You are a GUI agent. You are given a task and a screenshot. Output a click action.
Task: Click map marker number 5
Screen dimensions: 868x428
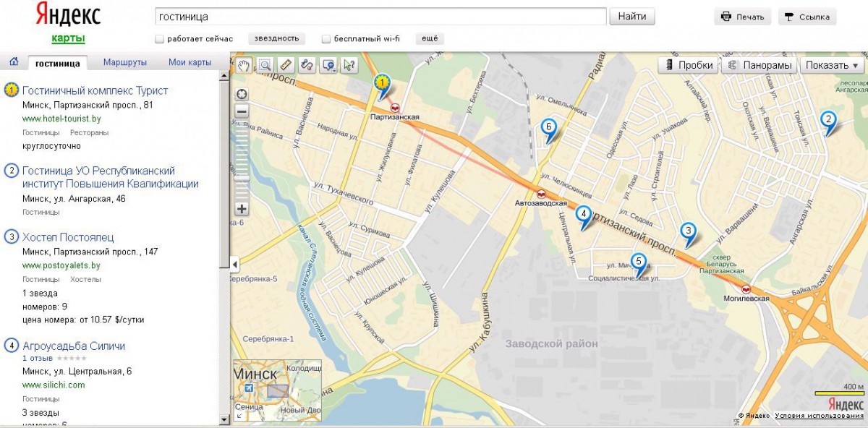(638, 263)
